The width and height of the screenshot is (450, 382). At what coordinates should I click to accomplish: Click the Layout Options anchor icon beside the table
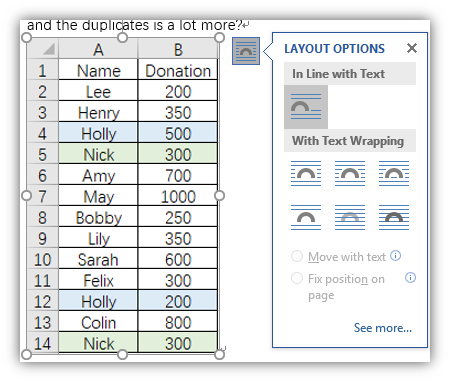coord(246,51)
